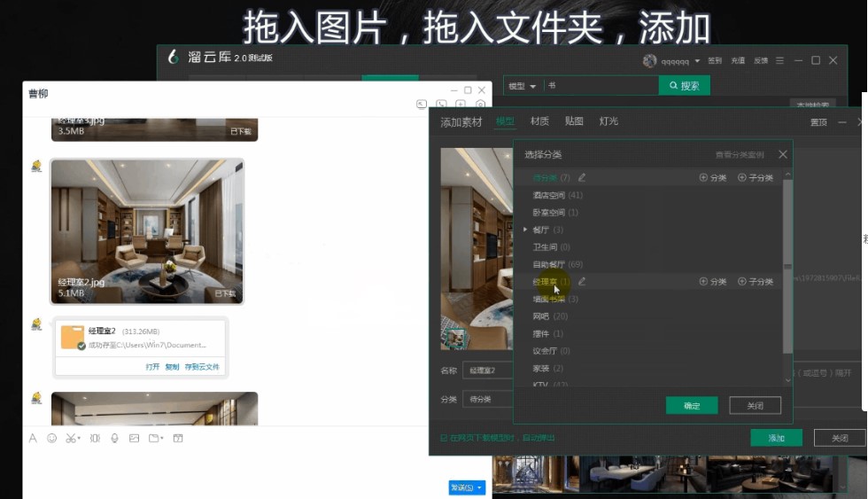Screen dimensions: 868x499
Task: Click the search input field containing 书
Action: point(601,85)
